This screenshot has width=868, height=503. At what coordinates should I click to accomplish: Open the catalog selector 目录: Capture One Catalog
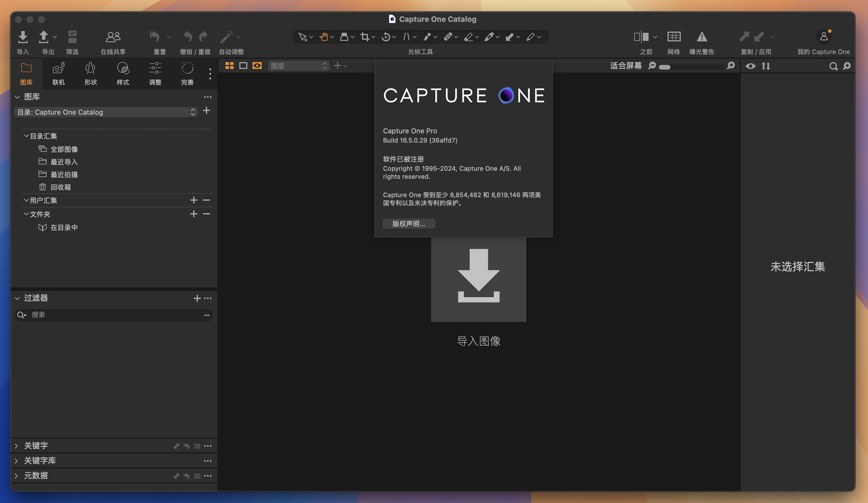pyautogui.click(x=106, y=112)
